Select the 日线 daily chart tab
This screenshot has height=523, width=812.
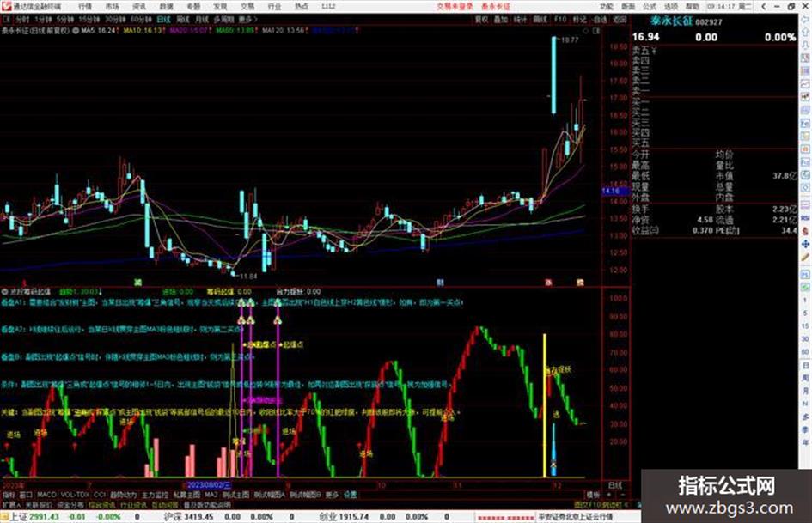point(163,20)
